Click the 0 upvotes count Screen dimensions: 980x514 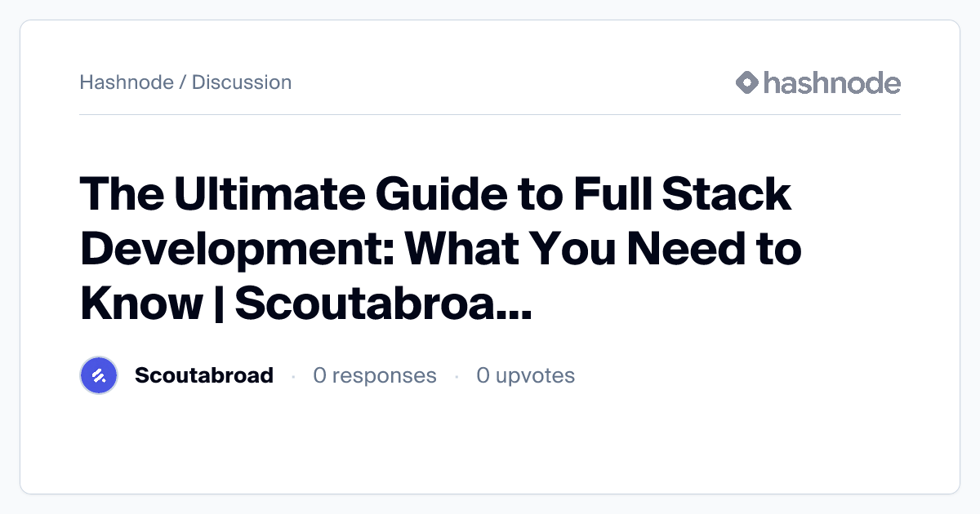pyautogui.click(x=526, y=375)
